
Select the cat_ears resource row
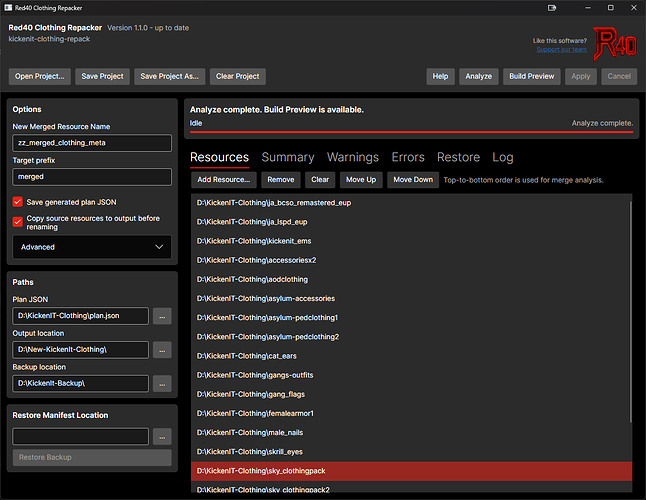click(411, 356)
